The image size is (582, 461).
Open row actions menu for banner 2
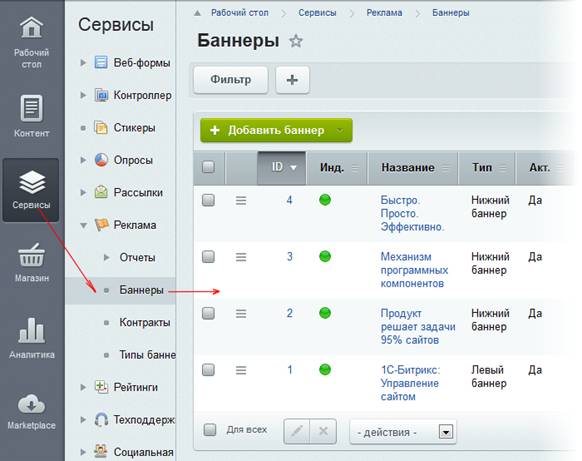point(241,314)
